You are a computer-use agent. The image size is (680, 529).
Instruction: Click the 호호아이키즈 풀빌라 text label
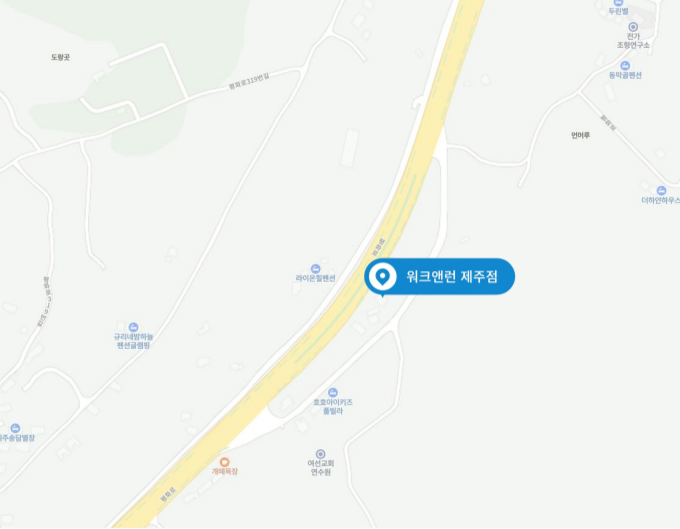333,407
